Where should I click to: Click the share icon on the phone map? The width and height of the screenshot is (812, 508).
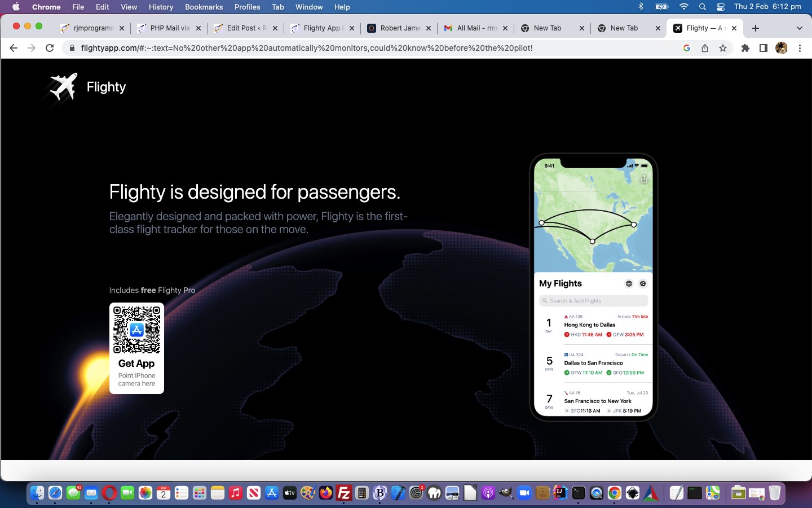pyautogui.click(x=643, y=179)
